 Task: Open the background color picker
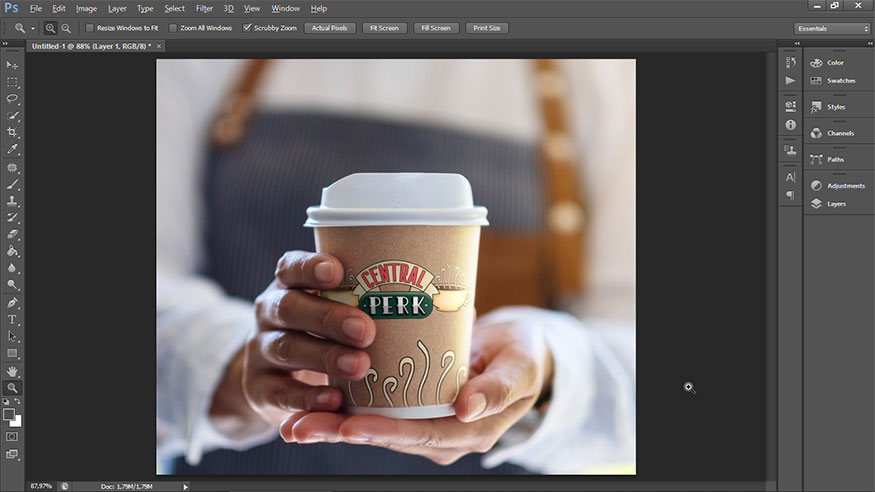[17, 423]
